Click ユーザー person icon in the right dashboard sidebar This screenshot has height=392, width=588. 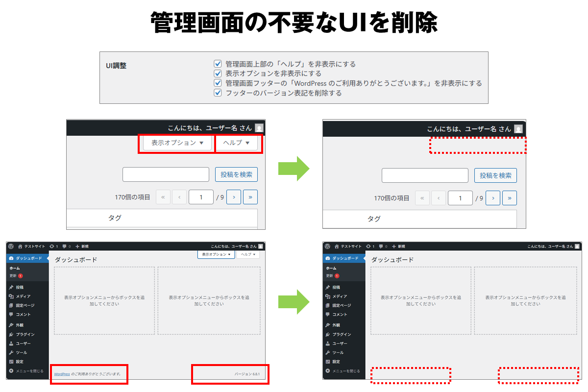point(328,343)
